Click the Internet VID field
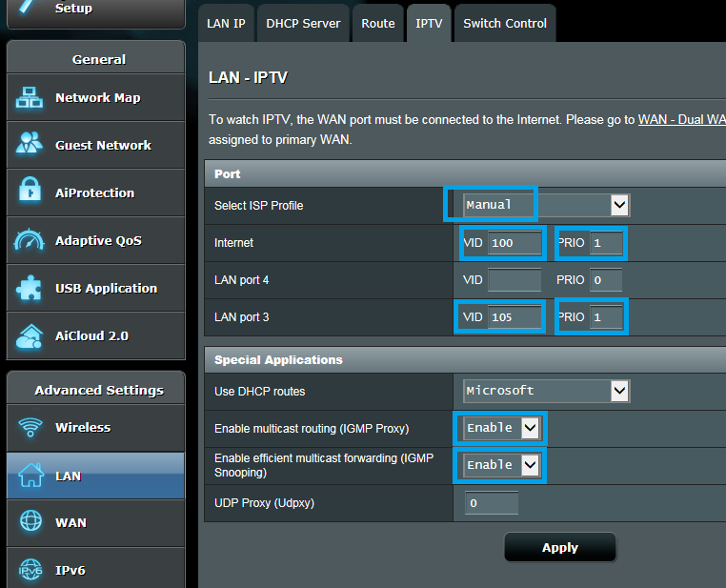726x588 pixels. click(x=514, y=243)
